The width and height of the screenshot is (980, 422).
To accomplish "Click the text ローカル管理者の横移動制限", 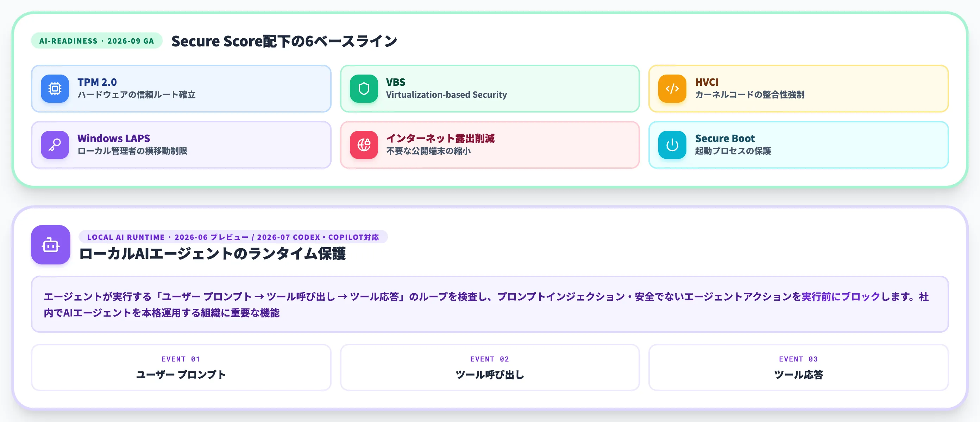I will (132, 151).
